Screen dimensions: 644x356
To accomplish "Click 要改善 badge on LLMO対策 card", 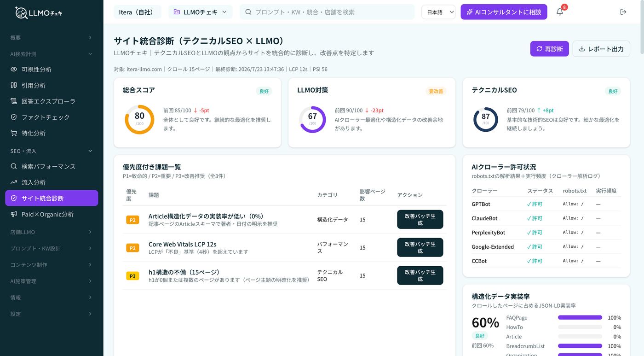I will click(x=436, y=91).
